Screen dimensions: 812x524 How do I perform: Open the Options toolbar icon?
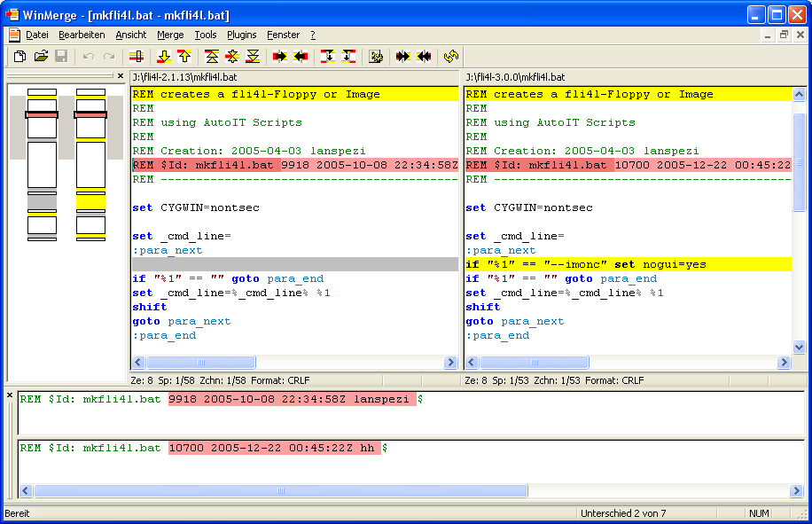(x=376, y=57)
